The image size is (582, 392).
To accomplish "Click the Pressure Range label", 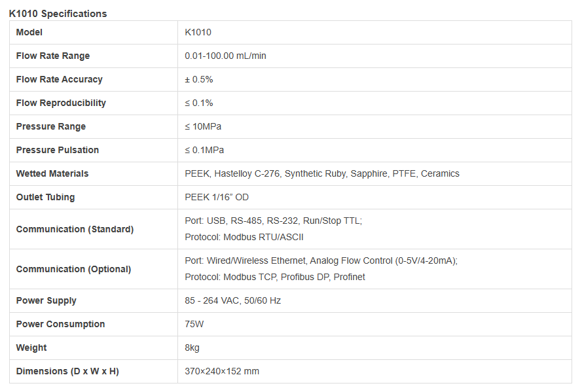I will pyautogui.click(x=51, y=126).
